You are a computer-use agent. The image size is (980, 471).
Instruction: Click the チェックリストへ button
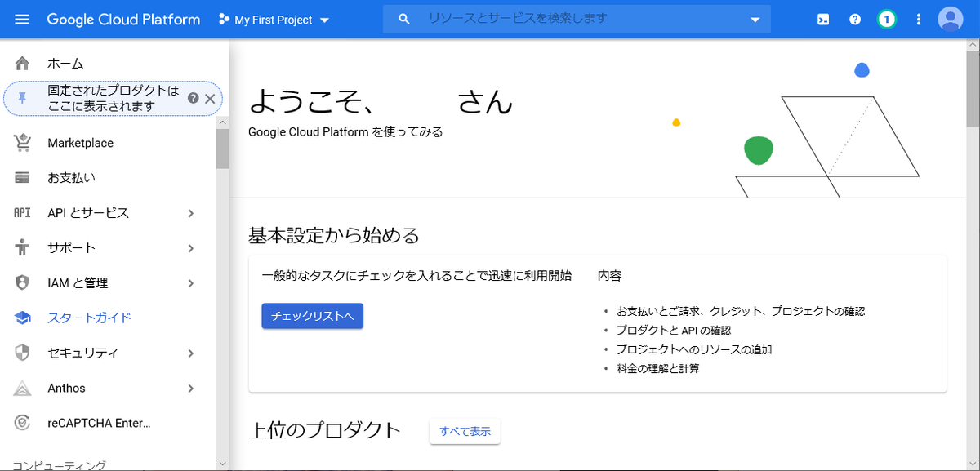point(312,316)
